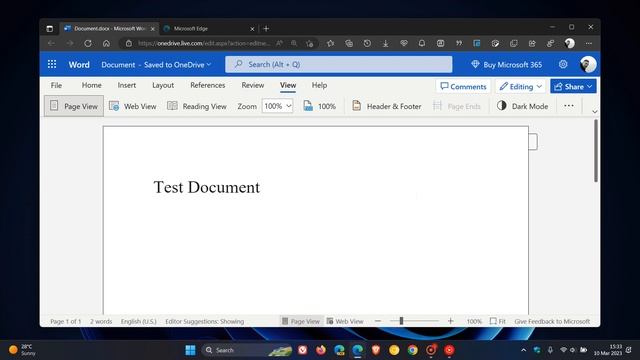Screen dimensions: 640x360
Task: Click the Word home logo text
Action: 79,64
